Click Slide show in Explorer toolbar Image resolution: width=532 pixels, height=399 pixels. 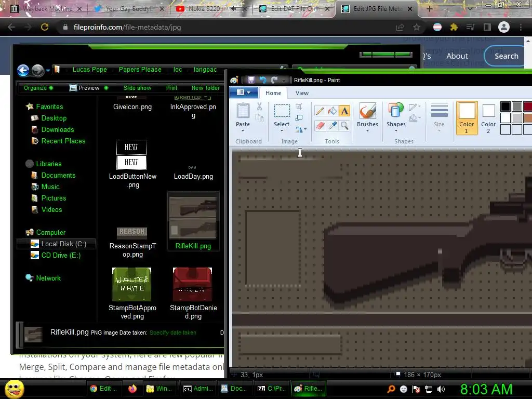tap(137, 88)
